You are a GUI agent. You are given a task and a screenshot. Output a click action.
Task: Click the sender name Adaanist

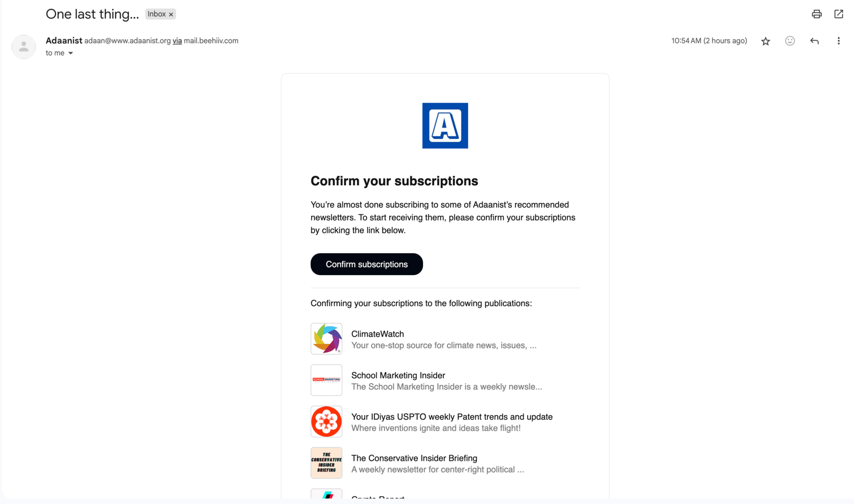[x=64, y=40]
